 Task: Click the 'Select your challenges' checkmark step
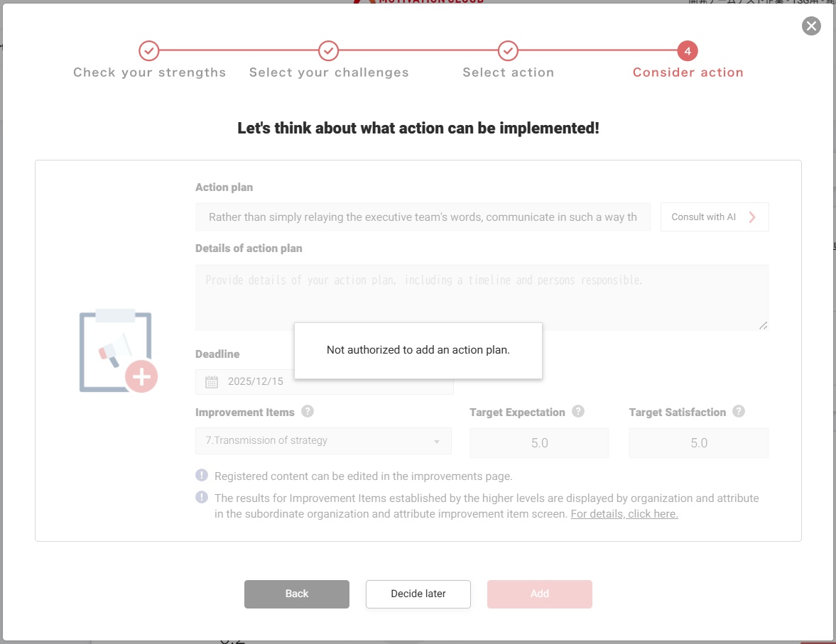[x=328, y=51]
